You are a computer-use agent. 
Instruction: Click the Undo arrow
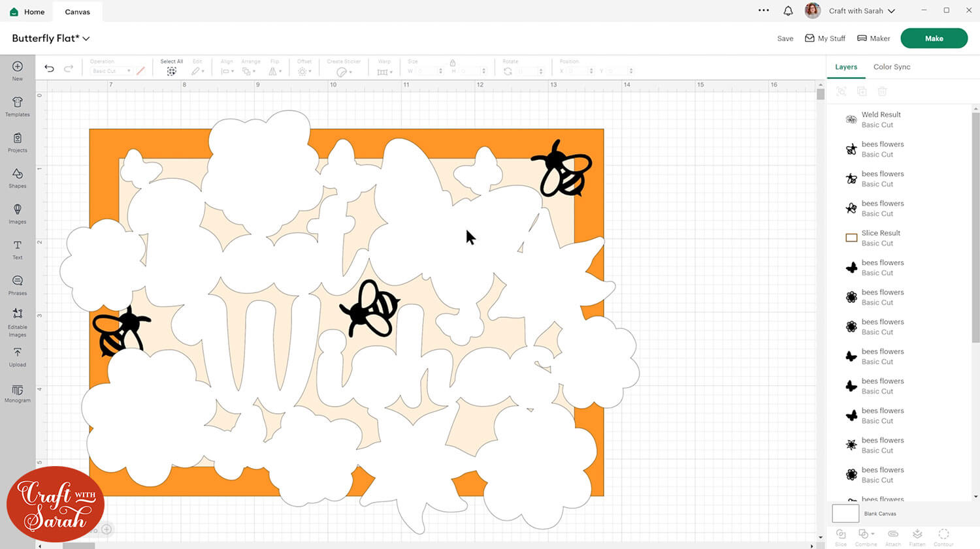pyautogui.click(x=49, y=69)
